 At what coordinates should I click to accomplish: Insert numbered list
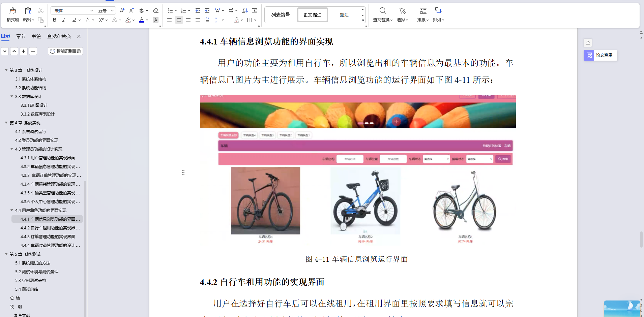coord(184,11)
